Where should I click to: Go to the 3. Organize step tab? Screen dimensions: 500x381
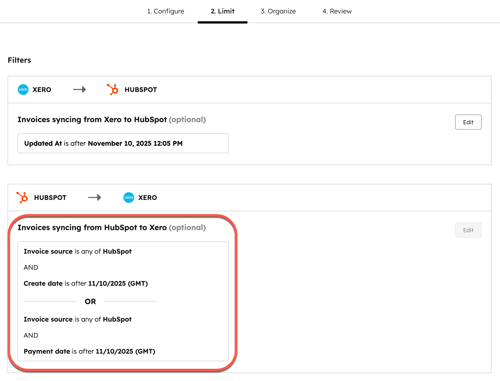[x=278, y=11]
